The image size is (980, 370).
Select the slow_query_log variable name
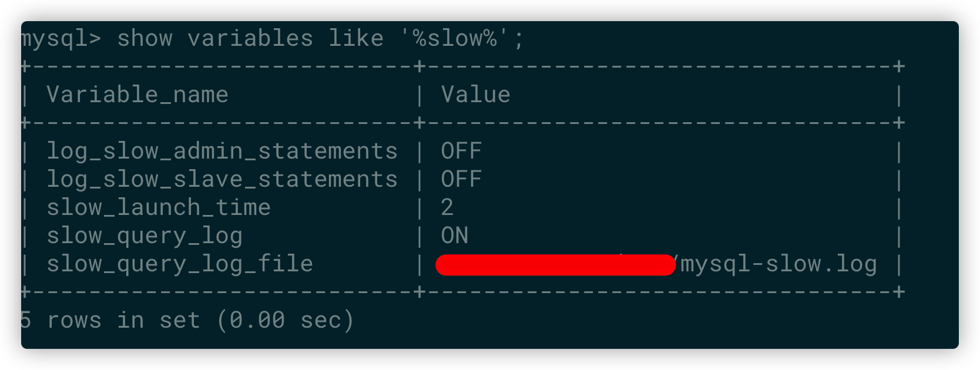click(145, 236)
